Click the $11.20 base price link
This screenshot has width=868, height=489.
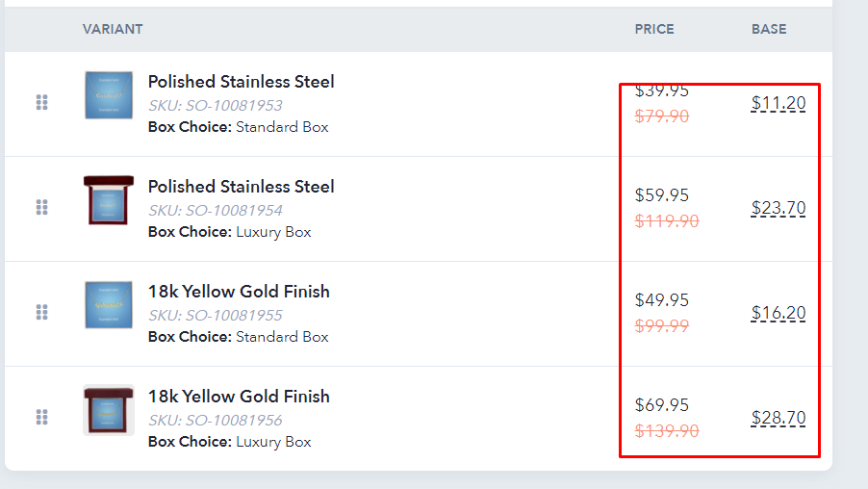tap(779, 103)
